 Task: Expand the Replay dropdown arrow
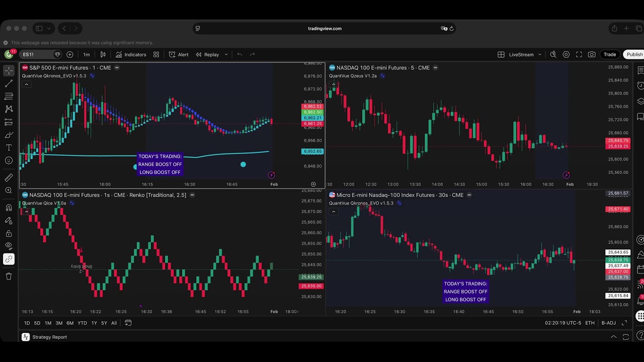point(226,54)
